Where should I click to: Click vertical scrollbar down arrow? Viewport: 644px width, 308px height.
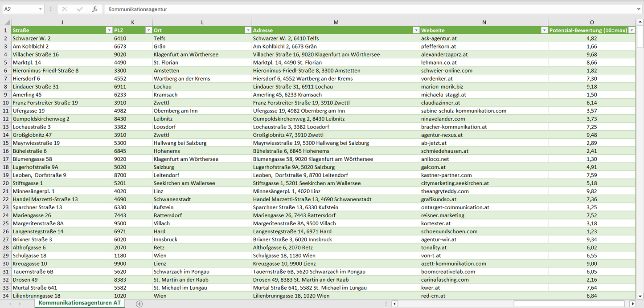pyautogui.click(x=640, y=295)
